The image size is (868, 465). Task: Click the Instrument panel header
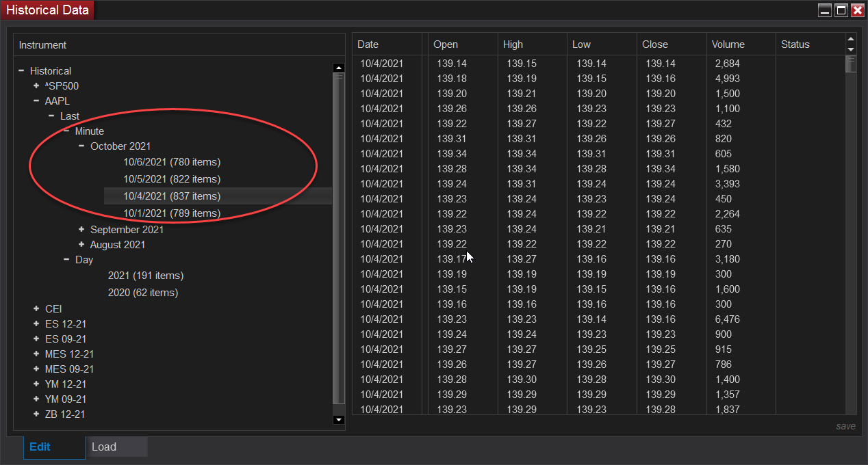pyautogui.click(x=179, y=45)
